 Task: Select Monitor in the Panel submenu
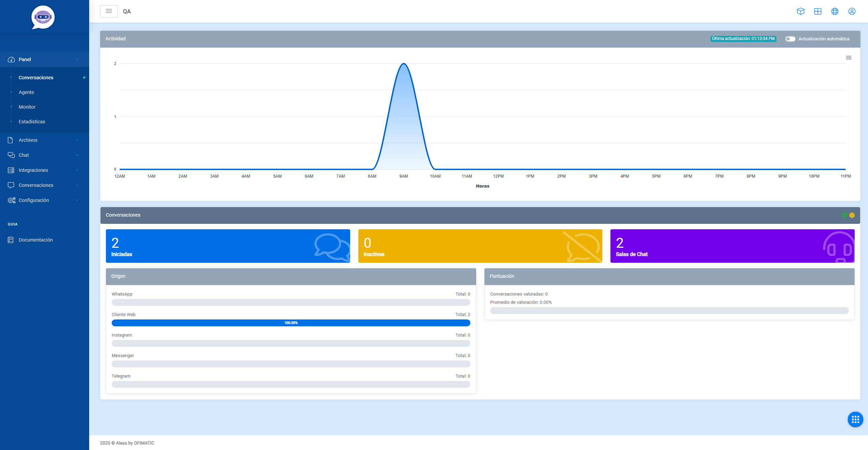point(27,107)
